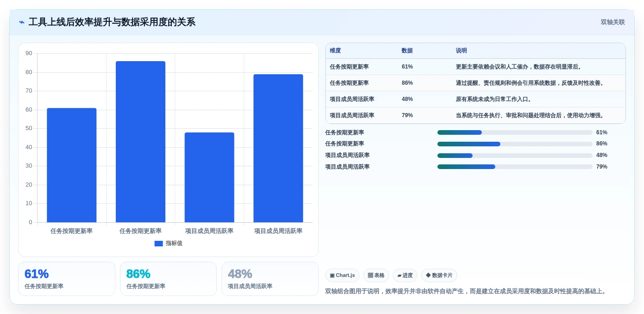The image size is (644, 314).
Task: Click the footer note starting with 双轴组合图用于说明
Action: click(x=467, y=291)
